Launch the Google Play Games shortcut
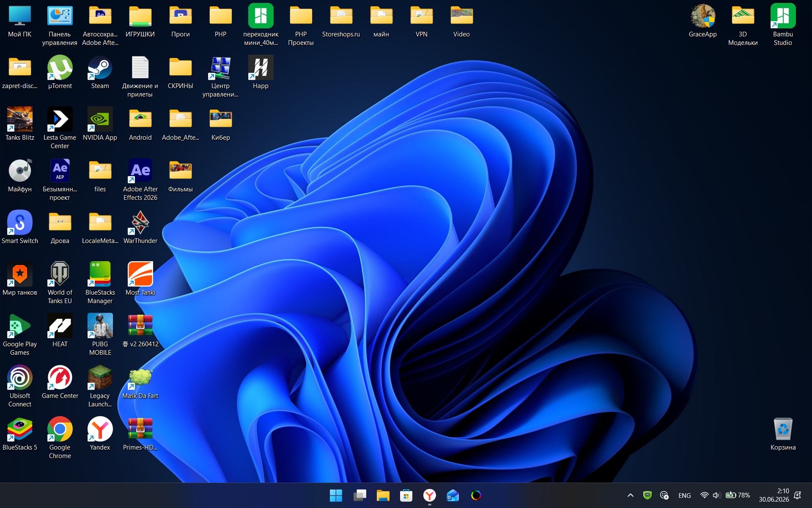The width and height of the screenshot is (812, 508). pyautogui.click(x=20, y=335)
